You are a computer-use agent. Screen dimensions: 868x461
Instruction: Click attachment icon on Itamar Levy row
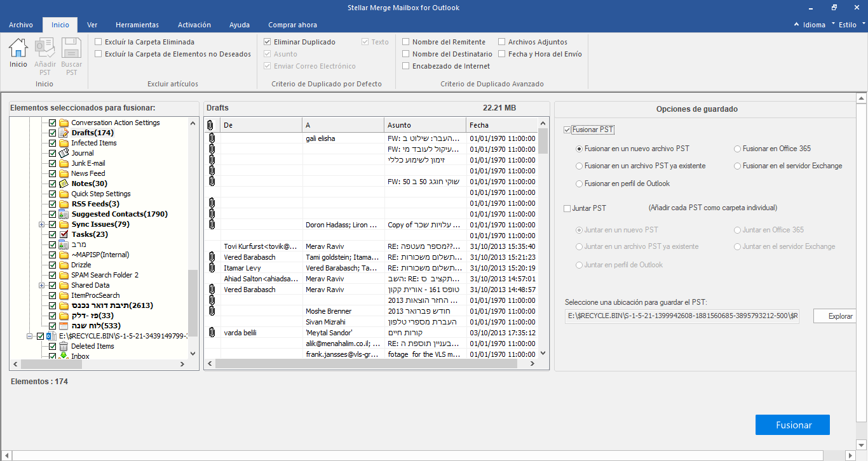click(x=212, y=268)
